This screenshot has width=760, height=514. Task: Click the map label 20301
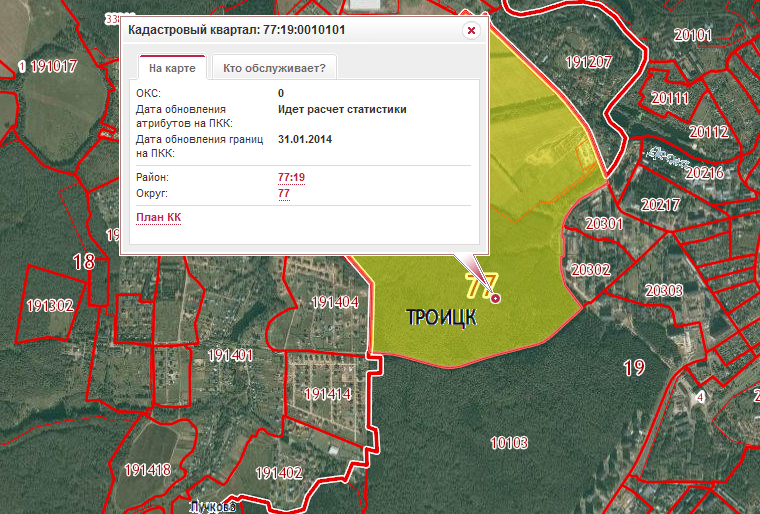click(x=604, y=224)
